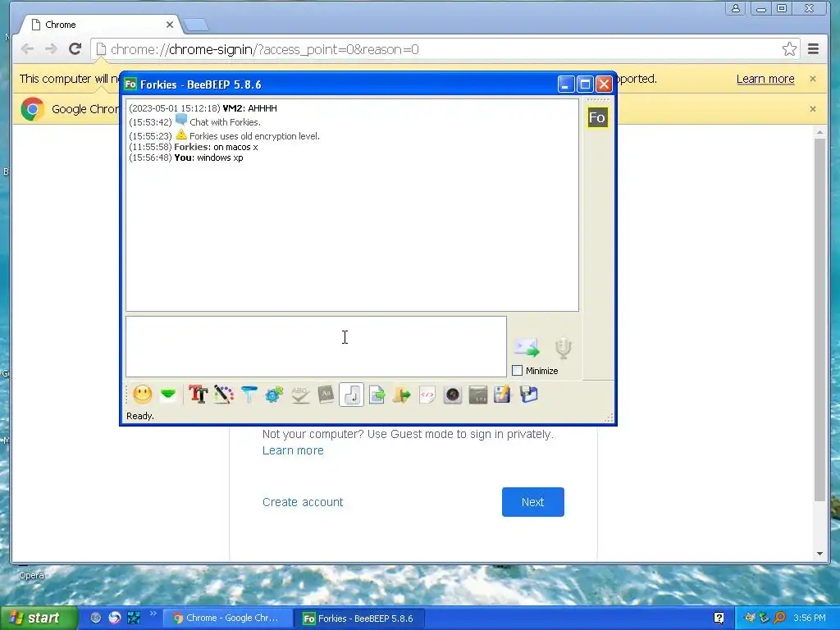Image resolution: width=840 pixels, height=630 pixels.
Task: Click 'Create account' link
Action: click(x=303, y=502)
